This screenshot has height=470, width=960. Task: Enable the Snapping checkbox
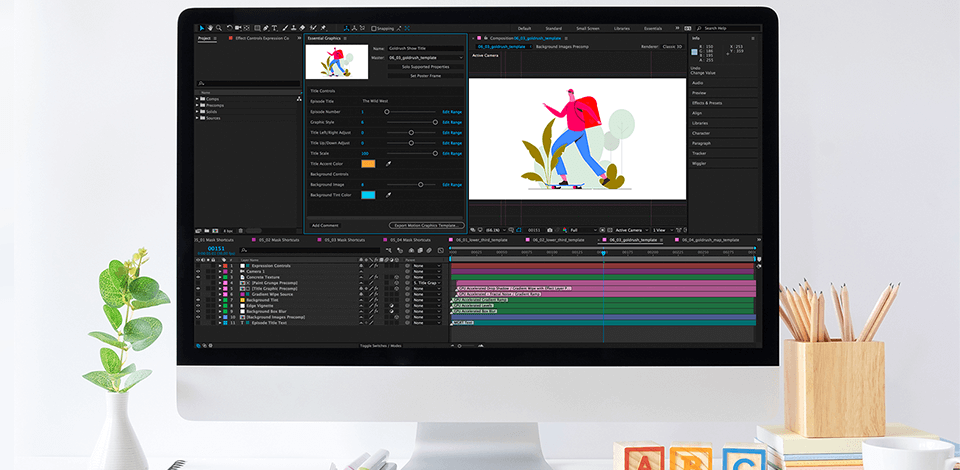[x=375, y=29]
